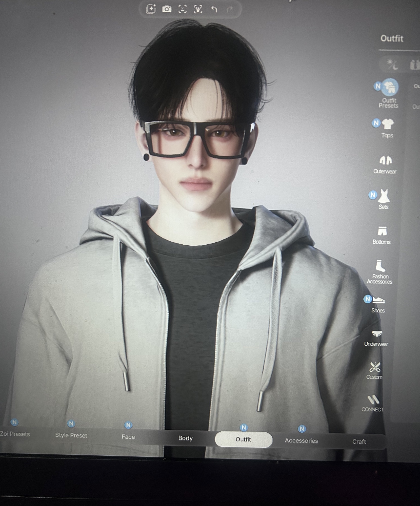This screenshot has height=506, width=420.
Task: Open the Underwear category
Action: coord(377,334)
